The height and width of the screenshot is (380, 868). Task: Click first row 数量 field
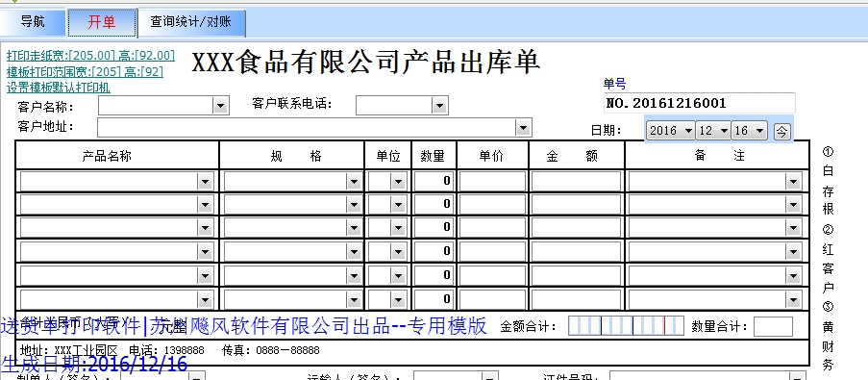434,181
